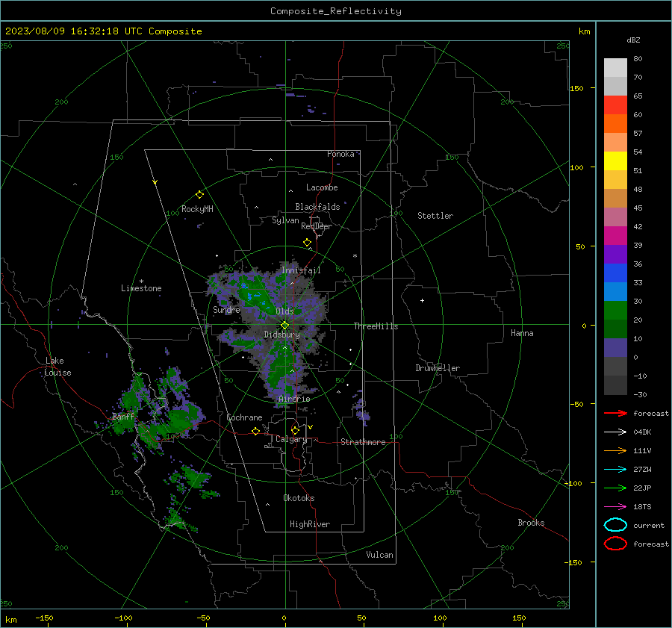This screenshot has width=672, height=628.
Task: Click the dBZ legend heading
Action: (633, 40)
